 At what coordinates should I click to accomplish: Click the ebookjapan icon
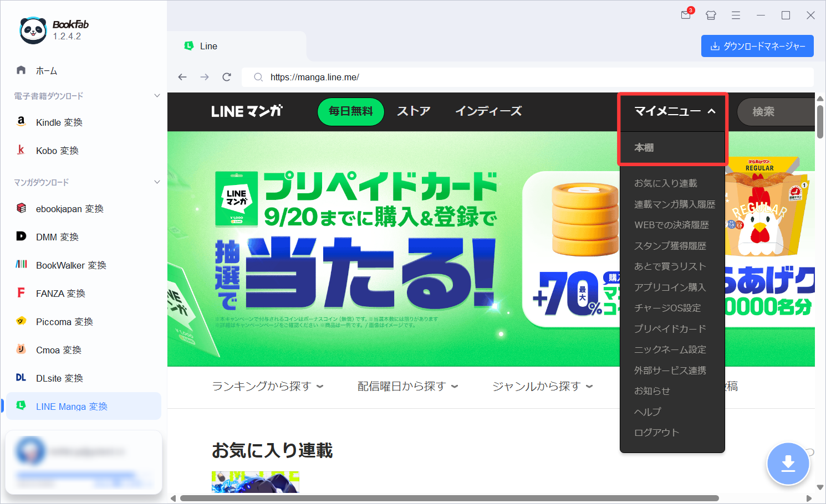(21, 208)
